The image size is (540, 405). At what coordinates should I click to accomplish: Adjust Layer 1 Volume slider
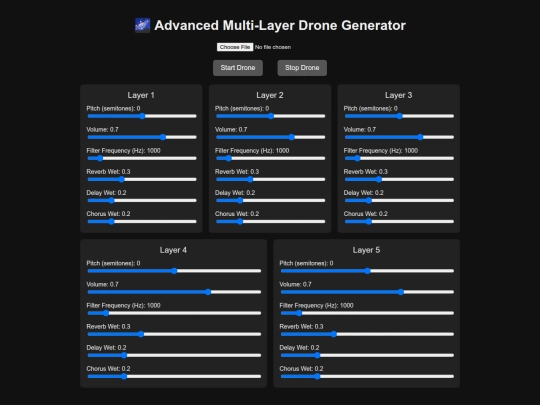click(142, 137)
